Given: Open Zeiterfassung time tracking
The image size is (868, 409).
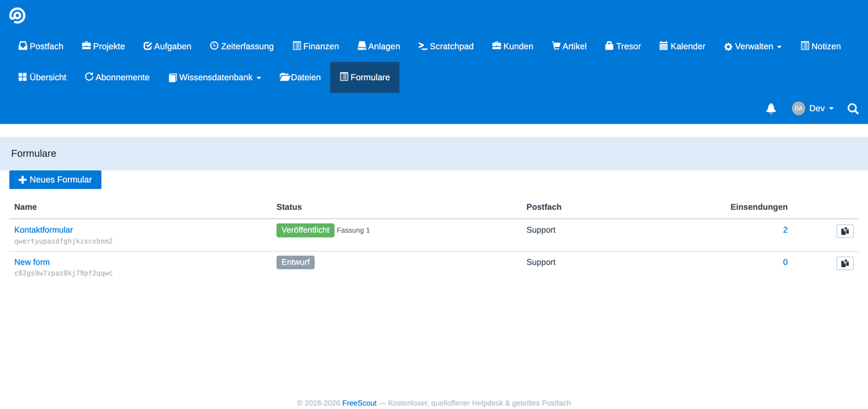Looking at the screenshot, I should point(242,46).
